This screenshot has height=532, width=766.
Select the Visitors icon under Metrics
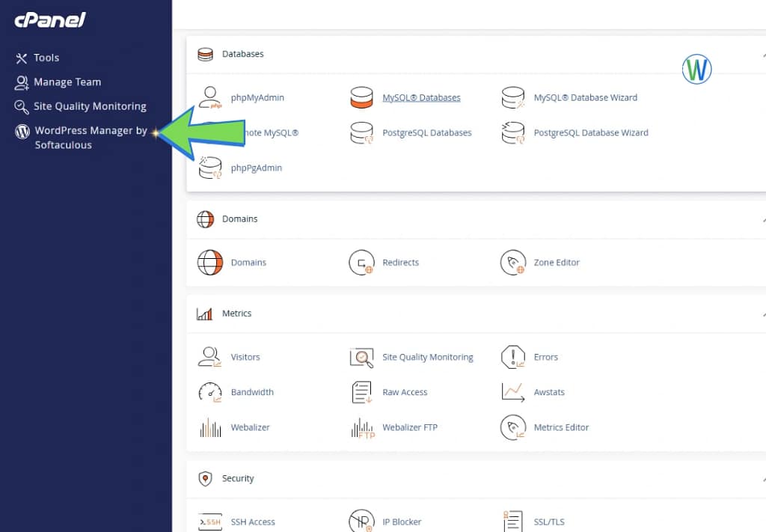[209, 357]
